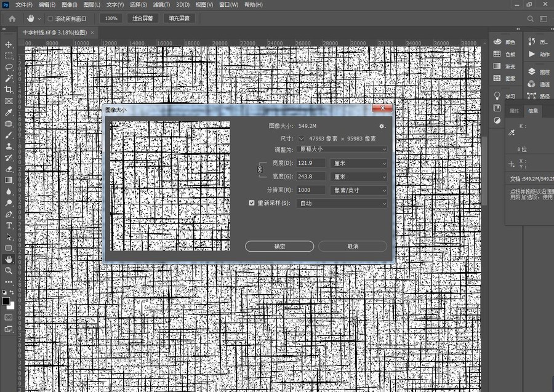
Task: Open the edit toolbar three-dots button
Action: tap(9, 282)
